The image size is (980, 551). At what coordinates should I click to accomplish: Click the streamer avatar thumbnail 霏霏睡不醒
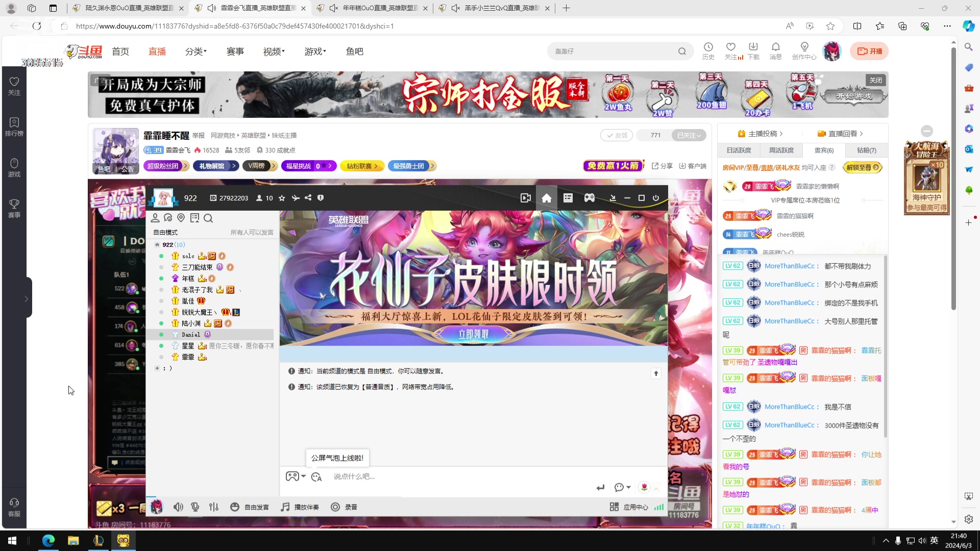tap(116, 151)
